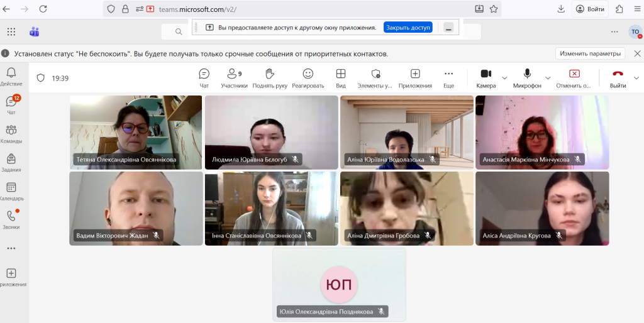Viewport: 644px width, 323px height.
Task: Expand the camera options arrow
Action: (x=504, y=79)
